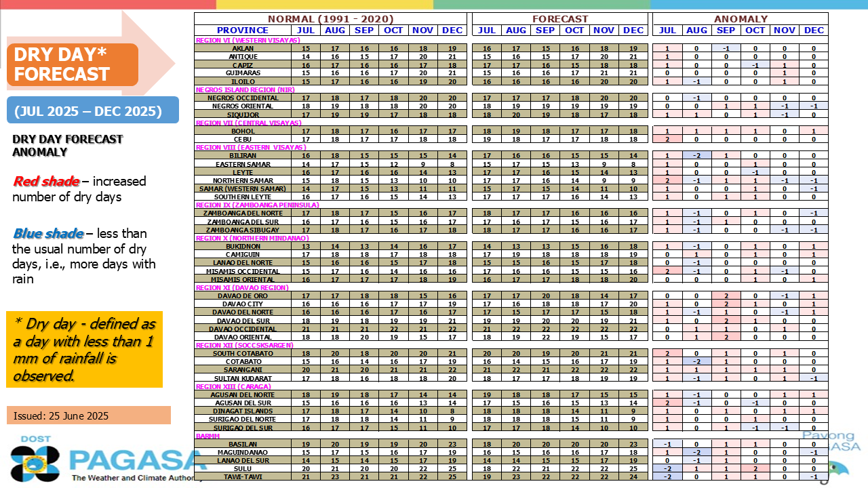The image size is (868, 488).
Task: Select the SURIGAO DEL SUR row label
Action: tap(243, 428)
